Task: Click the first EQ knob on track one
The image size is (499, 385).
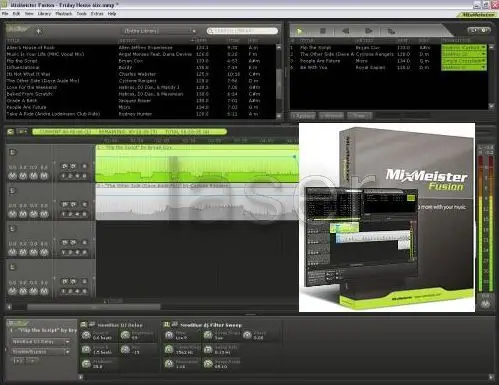Action: click(x=13, y=176)
